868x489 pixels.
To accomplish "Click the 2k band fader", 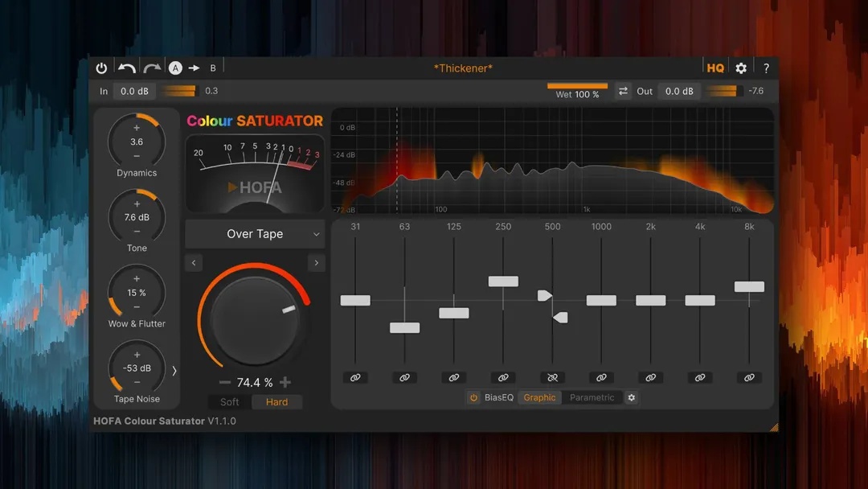I will point(650,300).
